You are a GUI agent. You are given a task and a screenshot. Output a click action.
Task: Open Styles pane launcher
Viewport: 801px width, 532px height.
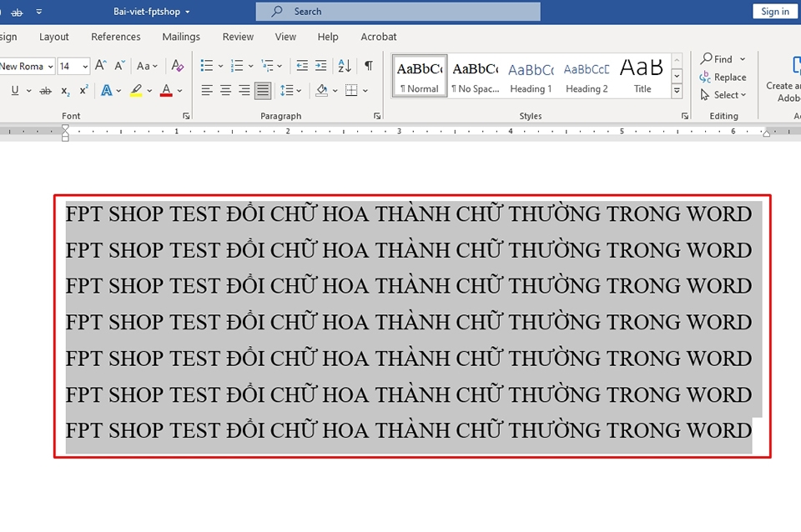pyautogui.click(x=684, y=117)
